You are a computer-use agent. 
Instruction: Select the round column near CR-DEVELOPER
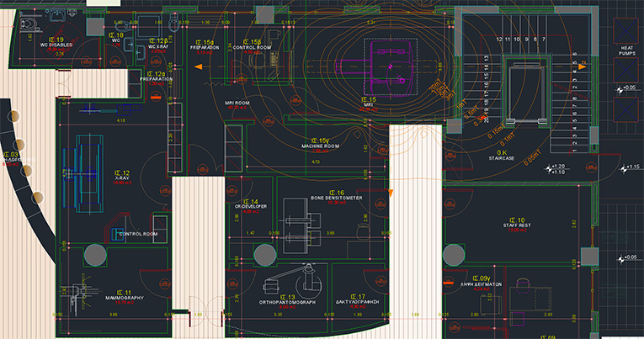click(x=262, y=252)
